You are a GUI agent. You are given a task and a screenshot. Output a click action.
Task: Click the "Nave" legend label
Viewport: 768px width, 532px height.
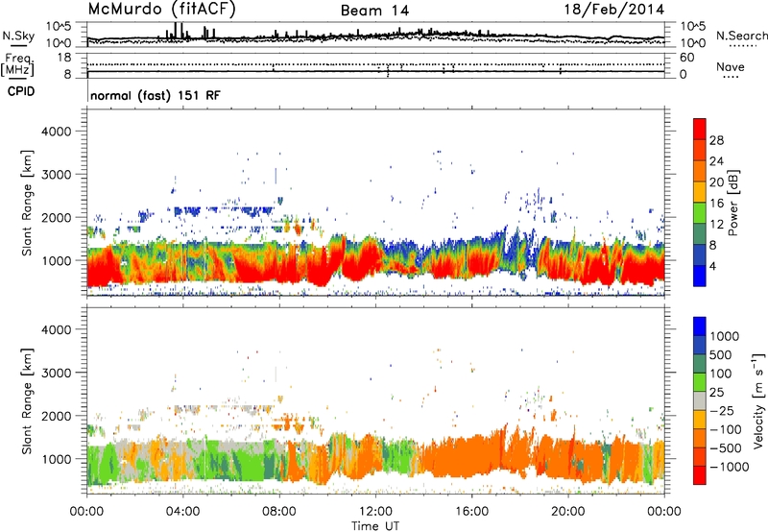click(731, 66)
